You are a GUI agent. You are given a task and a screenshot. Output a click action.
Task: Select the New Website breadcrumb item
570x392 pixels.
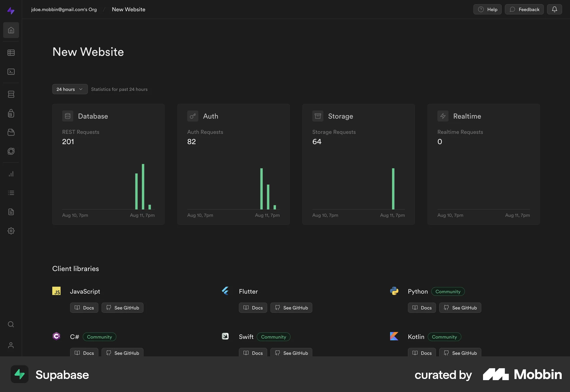point(128,9)
